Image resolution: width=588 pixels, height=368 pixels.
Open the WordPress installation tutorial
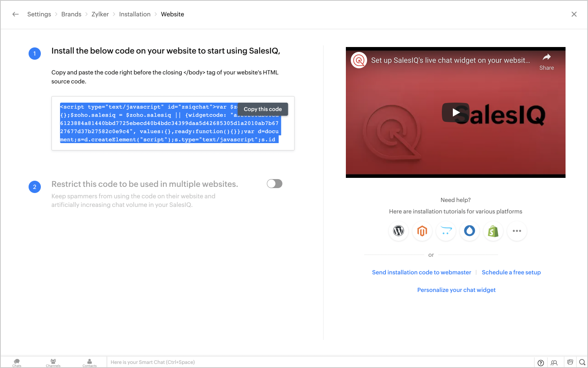[399, 231]
